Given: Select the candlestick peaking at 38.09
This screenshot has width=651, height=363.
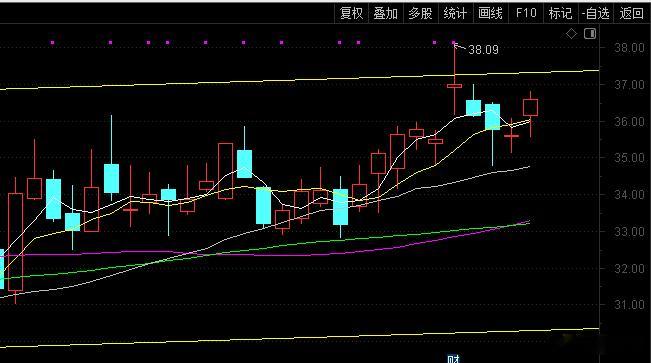Looking at the screenshot, I should [x=455, y=86].
